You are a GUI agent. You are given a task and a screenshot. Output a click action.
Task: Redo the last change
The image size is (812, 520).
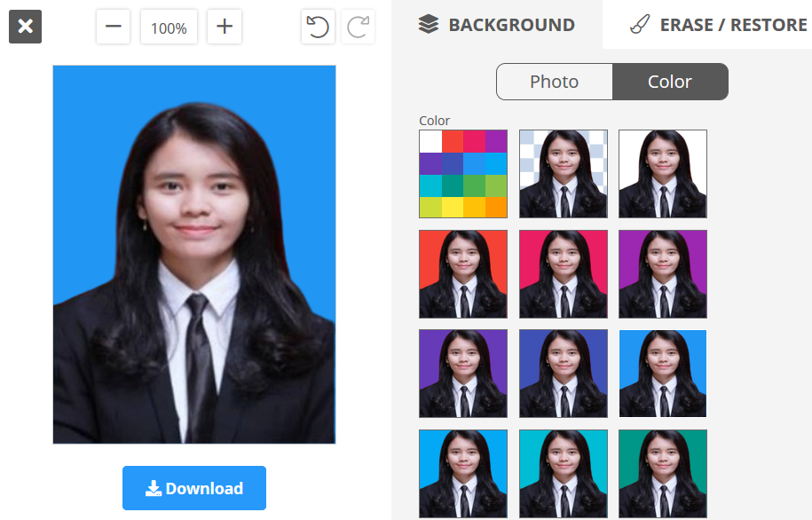(358, 27)
